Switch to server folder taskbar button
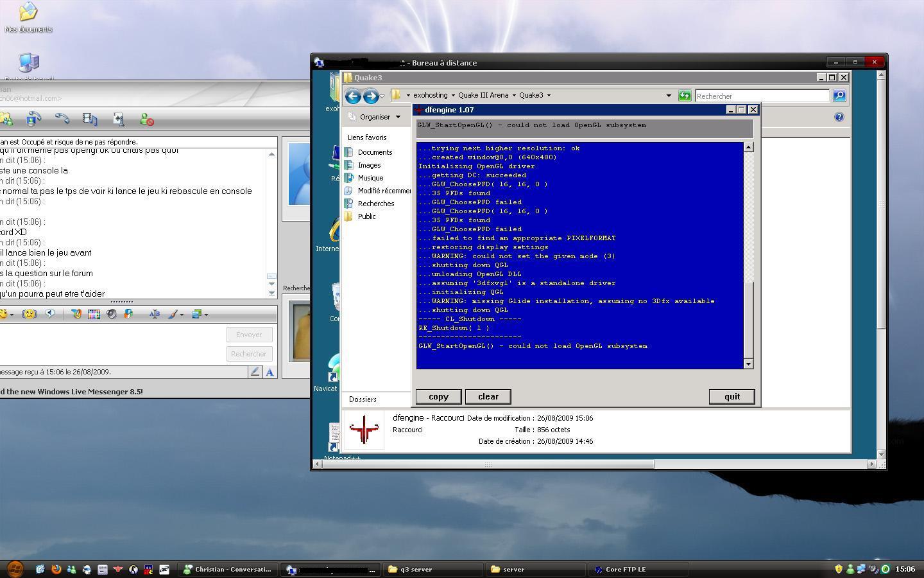This screenshot has height=578, width=924. pyautogui.click(x=536, y=569)
